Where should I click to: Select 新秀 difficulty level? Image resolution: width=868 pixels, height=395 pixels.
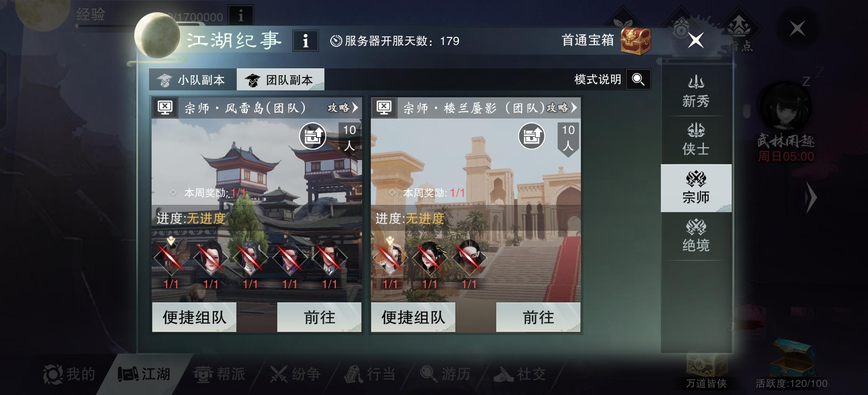(696, 92)
